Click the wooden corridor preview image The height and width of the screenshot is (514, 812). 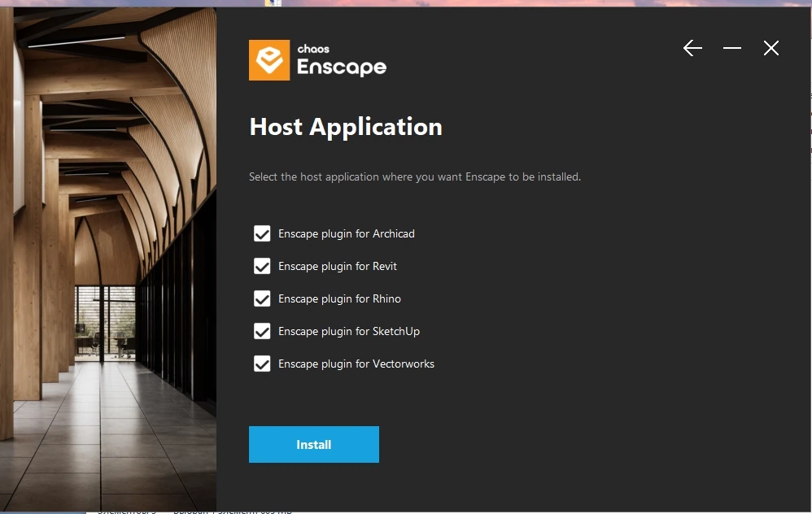click(x=108, y=259)
